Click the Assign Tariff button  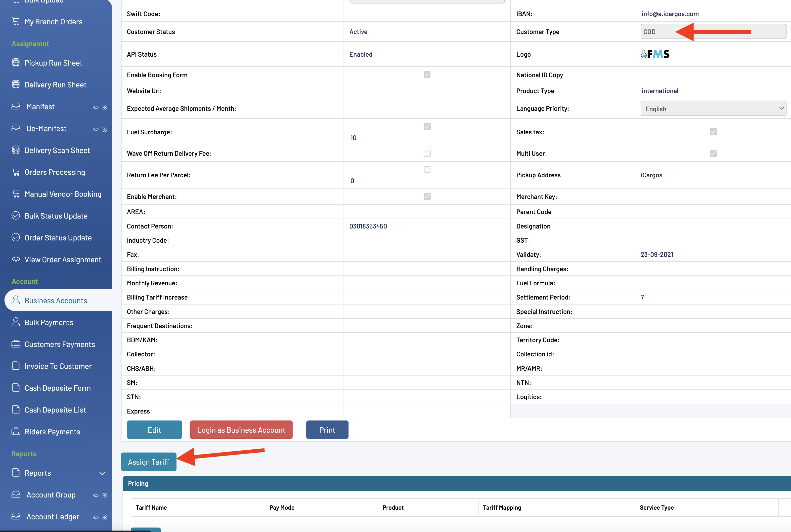tap(149, 462)
